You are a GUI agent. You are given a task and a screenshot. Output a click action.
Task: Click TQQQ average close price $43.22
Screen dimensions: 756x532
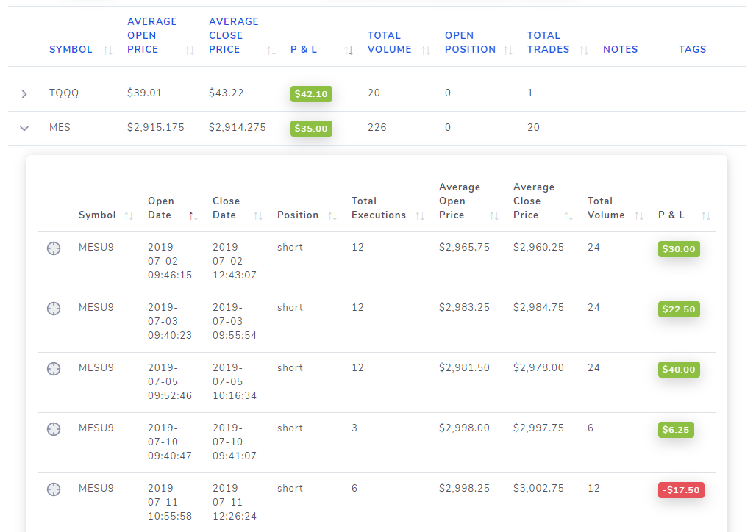226,93
